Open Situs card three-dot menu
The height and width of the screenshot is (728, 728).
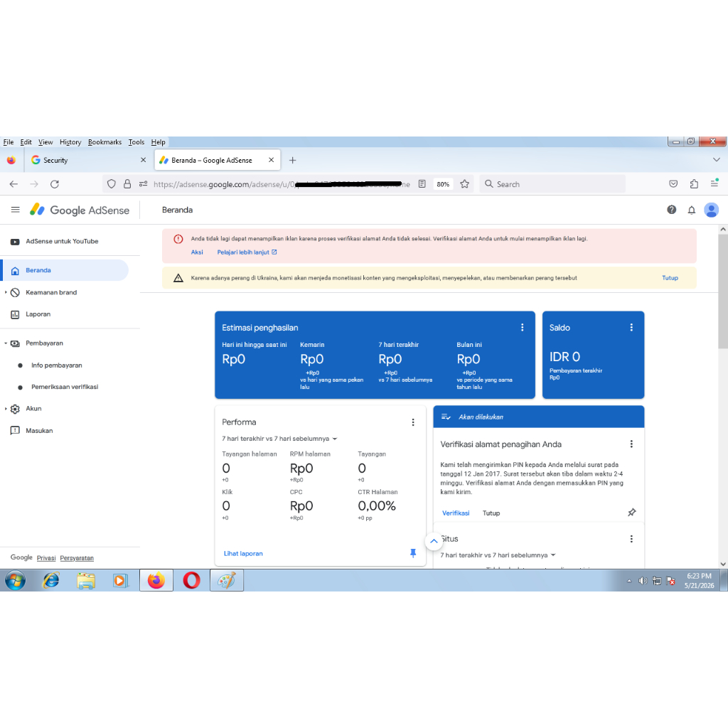pos(631,539)
